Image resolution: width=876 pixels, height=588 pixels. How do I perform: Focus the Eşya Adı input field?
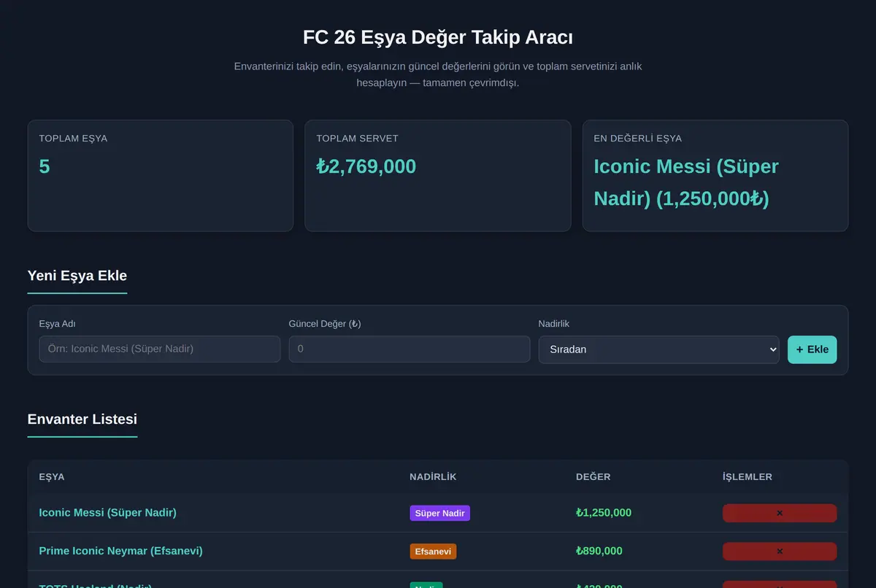(x=159, y=349)
